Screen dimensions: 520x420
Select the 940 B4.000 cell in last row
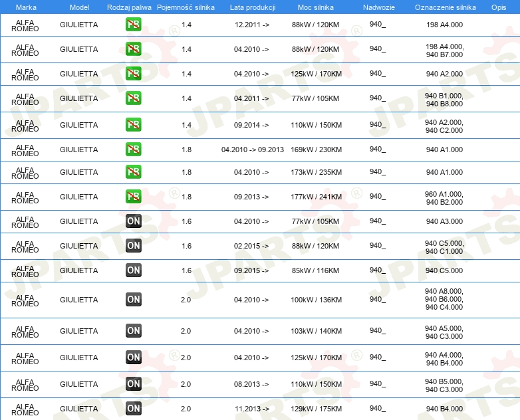click(x=444, y=409)
